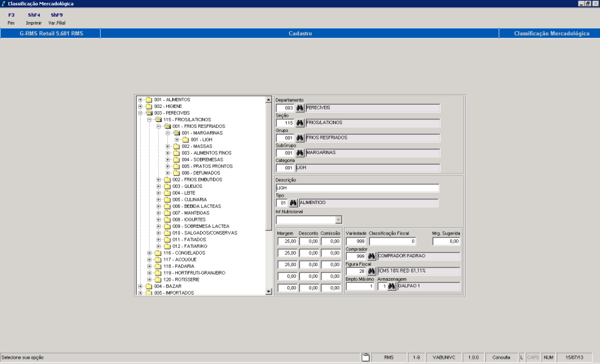600x364 pixels.
Task: Click folder icon of 001 - LIGH
Action: [x=185, y=140]
